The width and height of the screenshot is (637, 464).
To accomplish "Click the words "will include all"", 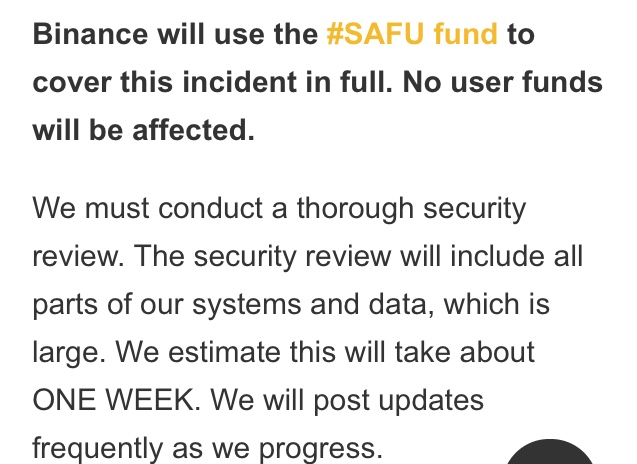I will (491, 257).
